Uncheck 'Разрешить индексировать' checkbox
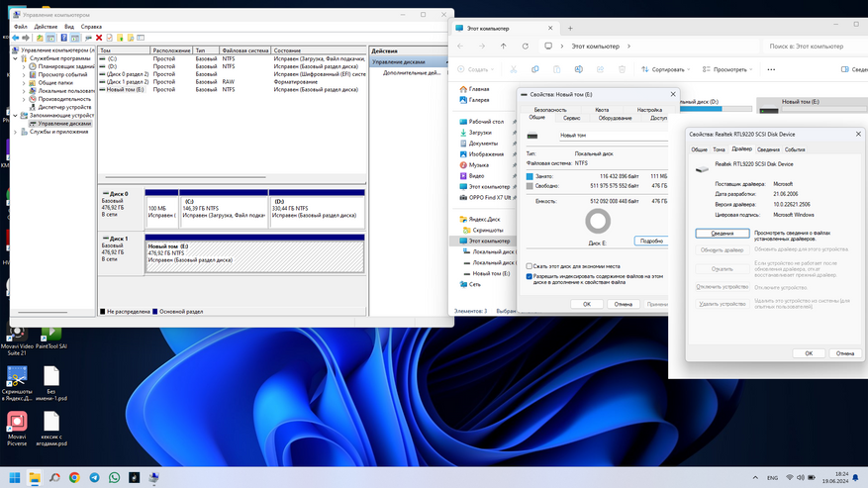Image resolution: width=868 pixels, height=488 pixels. [530, 277]
